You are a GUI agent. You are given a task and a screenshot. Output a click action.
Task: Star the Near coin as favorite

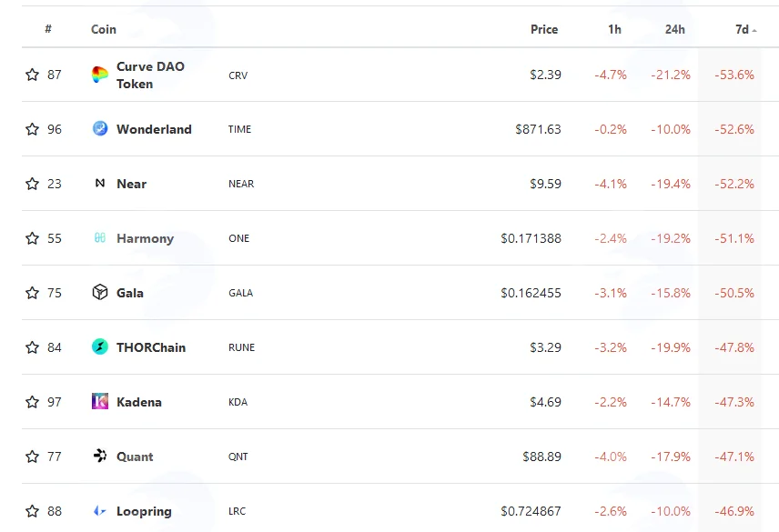[x=32, y=184]
